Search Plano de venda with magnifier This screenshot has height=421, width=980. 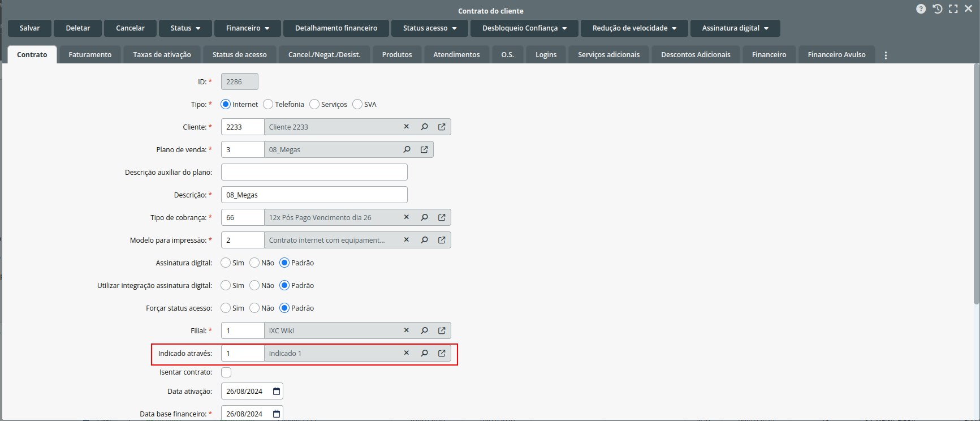point(407,149)
